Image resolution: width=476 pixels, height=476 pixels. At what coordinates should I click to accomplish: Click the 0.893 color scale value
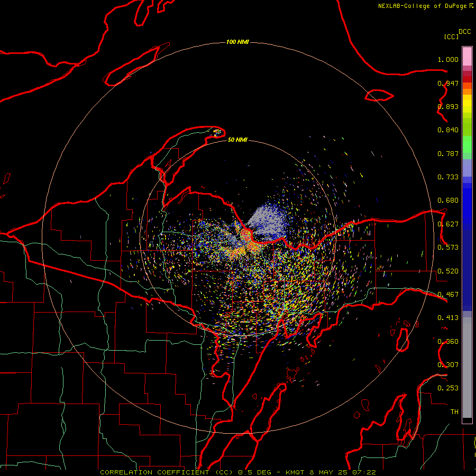448,106
